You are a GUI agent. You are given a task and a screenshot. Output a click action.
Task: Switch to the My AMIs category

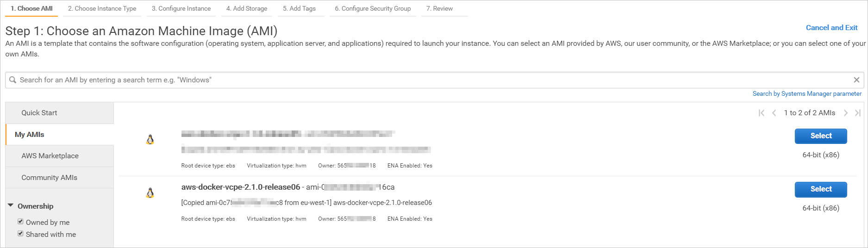60,135
